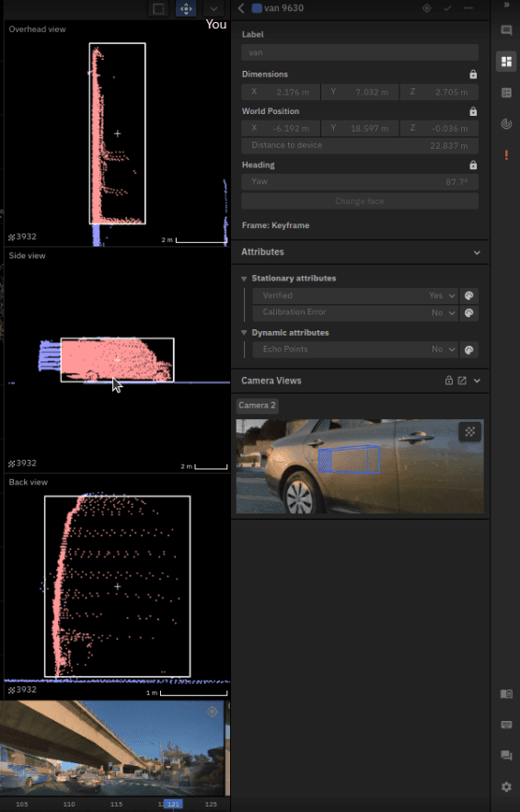The width and height of the screenshot is (520, 812).
Task: Select the Camera 2 tab
Action: click(x=257, y=406)
